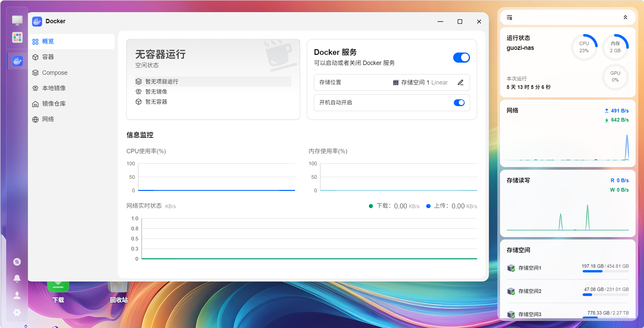Click the upload speed arrow icon
Image resolution: width=644 pixels, height=328 pixels.
607,111
